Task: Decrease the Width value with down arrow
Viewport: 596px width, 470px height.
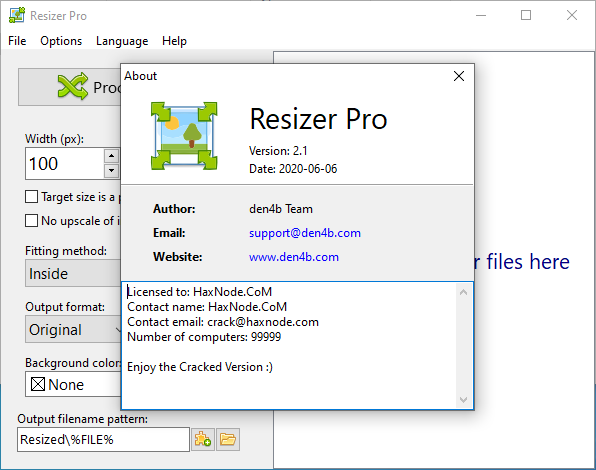Action: [111, 171]
